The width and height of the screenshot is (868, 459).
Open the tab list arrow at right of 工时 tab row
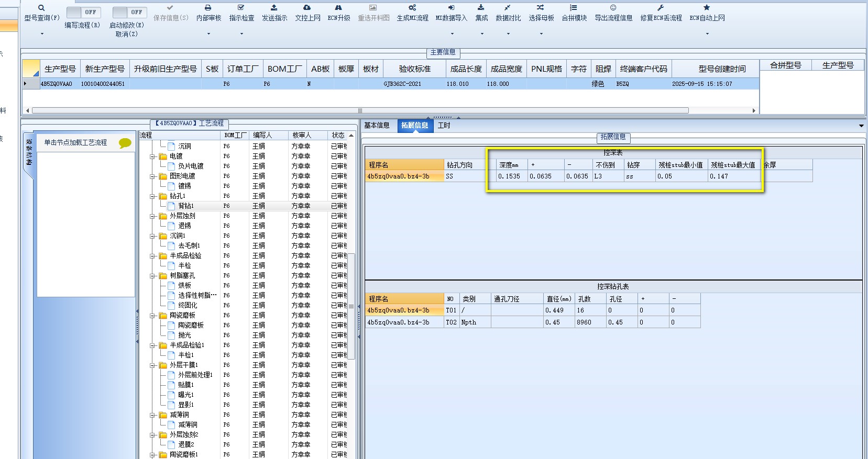pyautogui.click(x=861, y=126)
